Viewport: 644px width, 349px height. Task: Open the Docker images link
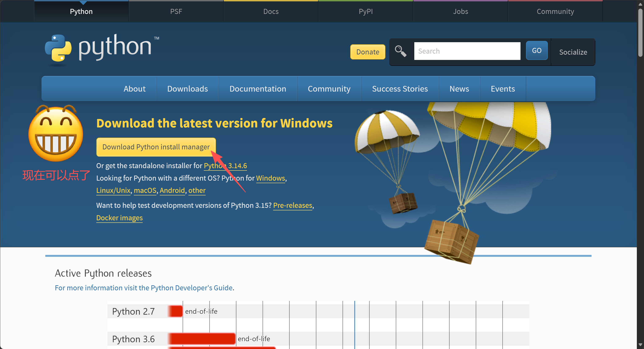119,218
